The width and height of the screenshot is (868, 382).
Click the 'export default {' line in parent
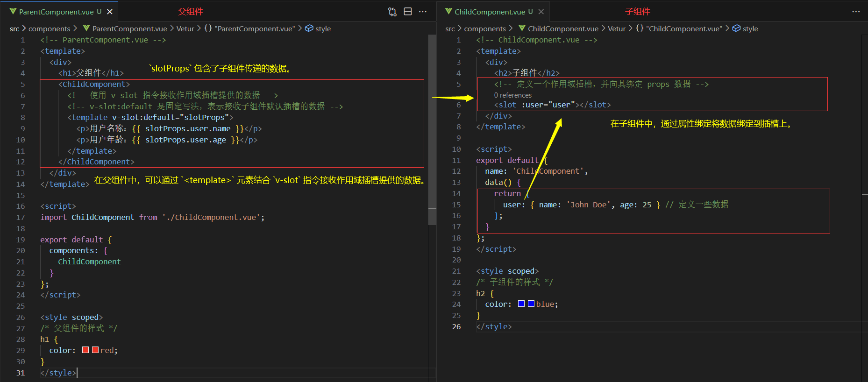coord(76,240)
